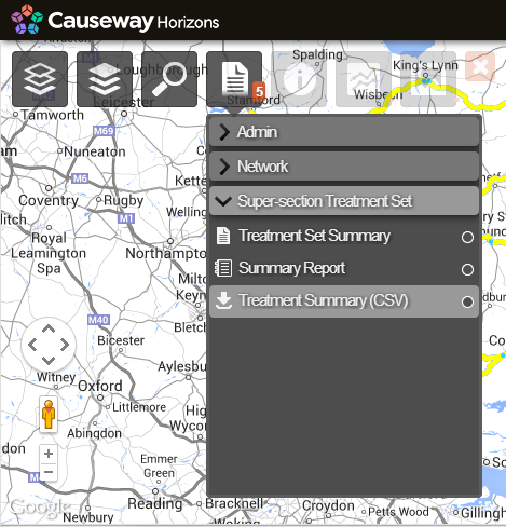
Task: Collapse the Super-section Treatment Set section
Action: click(344, 201)
